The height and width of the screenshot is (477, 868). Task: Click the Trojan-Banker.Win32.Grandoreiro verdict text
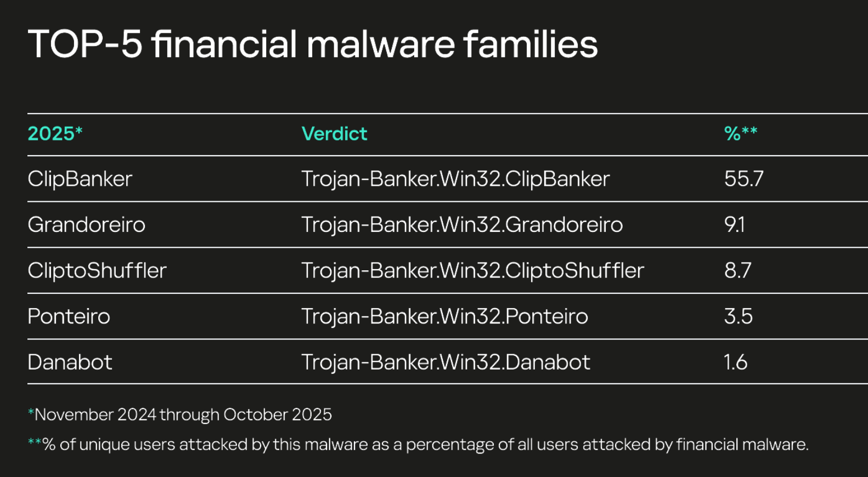click(462, 225)
